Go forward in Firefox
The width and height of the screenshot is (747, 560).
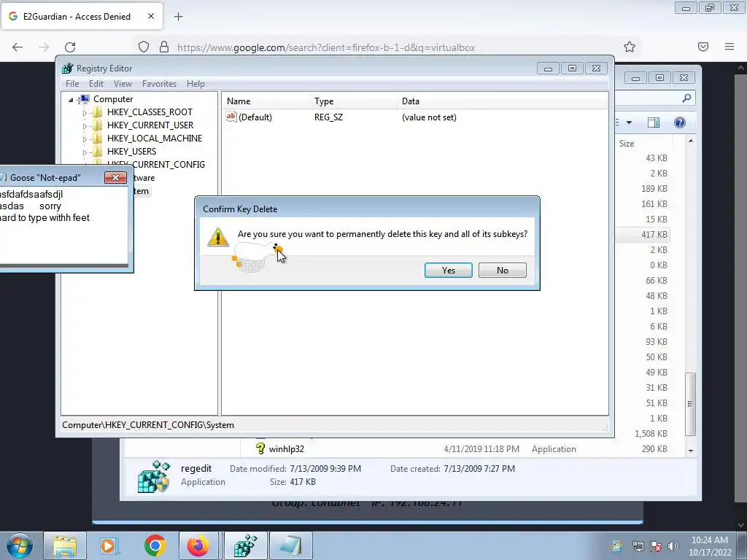point(44,47)
